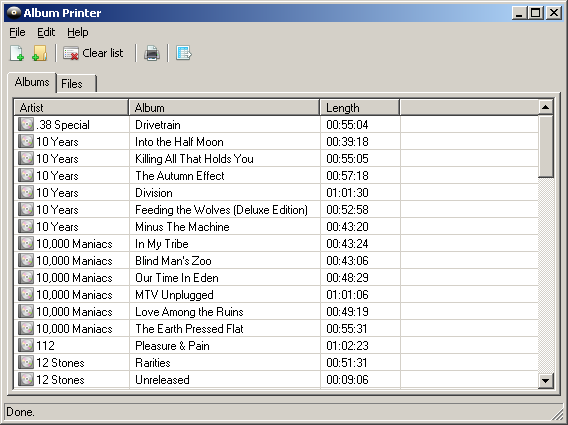Screen dimensions: 568x425
Task: Click the vertical scrollbar thumb
Action: tap(546, 146)
